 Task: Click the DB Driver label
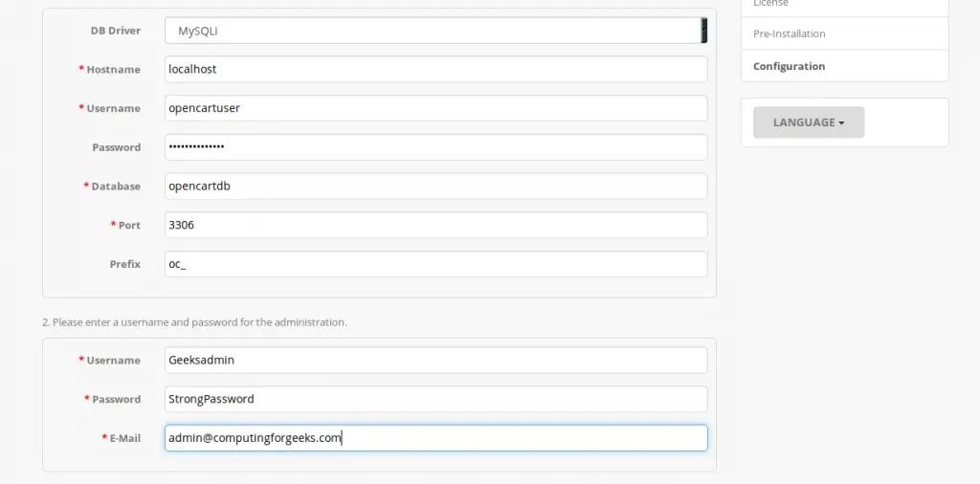click(116, 31)
